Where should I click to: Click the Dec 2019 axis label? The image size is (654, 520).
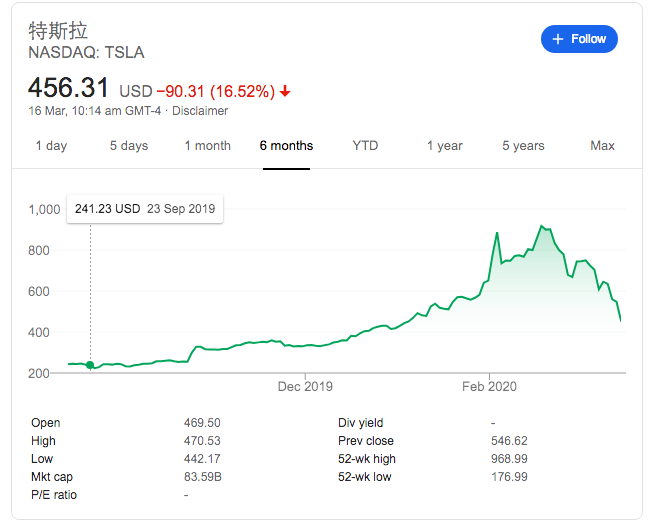(305, 387)
